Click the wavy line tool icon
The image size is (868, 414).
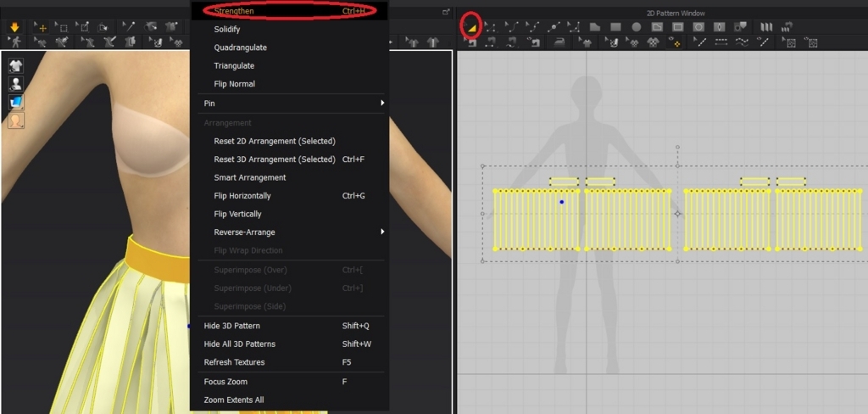743,42
